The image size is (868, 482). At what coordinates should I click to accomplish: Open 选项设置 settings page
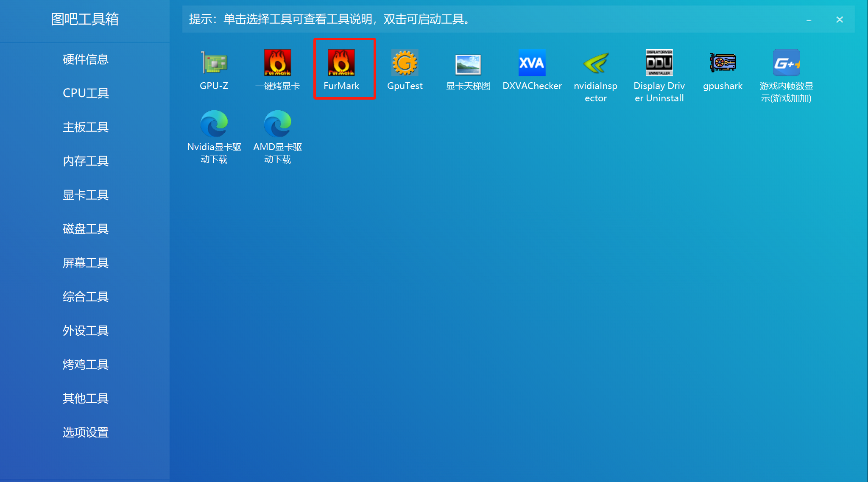pyautogui.click(x=85, y=432)
